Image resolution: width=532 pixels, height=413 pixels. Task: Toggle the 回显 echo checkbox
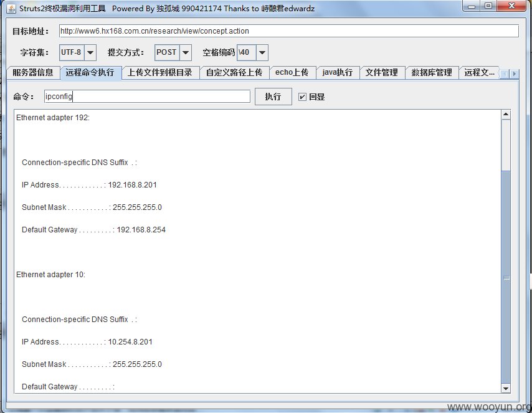302,97
